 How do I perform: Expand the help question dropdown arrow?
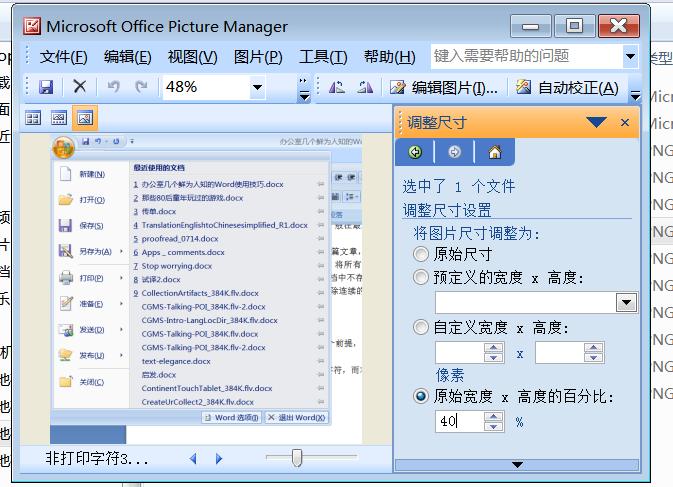(x=631, y=56)
